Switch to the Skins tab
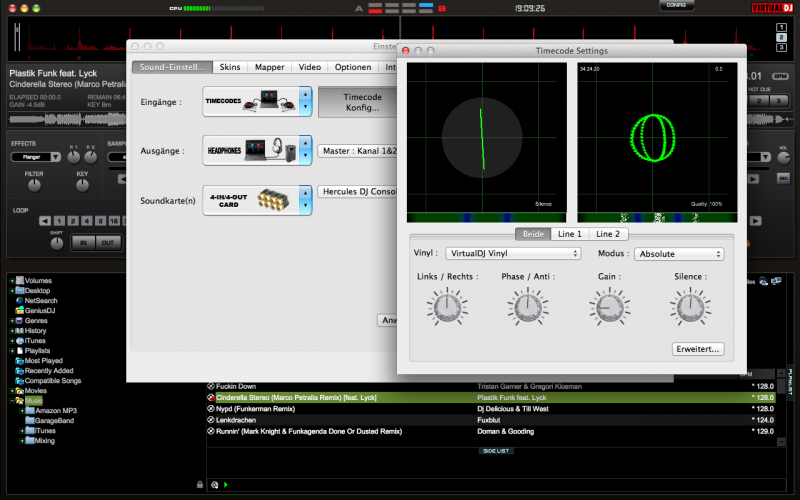Screen dimensions: 800x500 230,67
